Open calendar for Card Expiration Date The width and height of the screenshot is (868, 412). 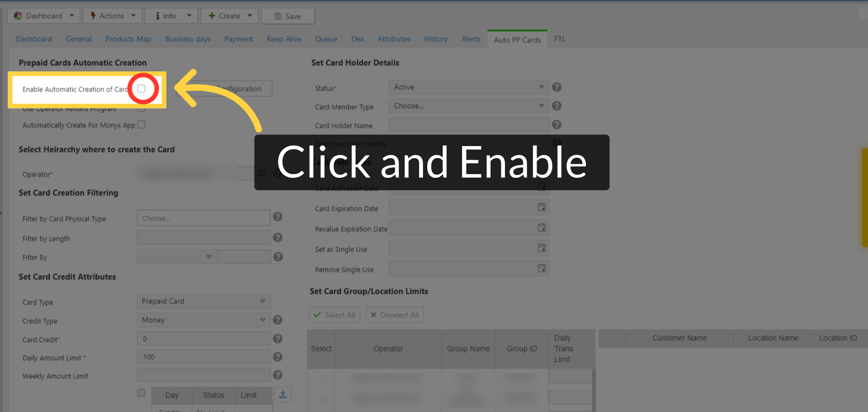click(542, 207)
